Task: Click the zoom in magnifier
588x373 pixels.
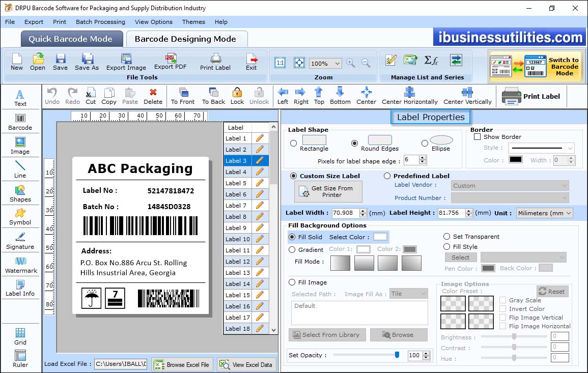Action: coord(351,63)
